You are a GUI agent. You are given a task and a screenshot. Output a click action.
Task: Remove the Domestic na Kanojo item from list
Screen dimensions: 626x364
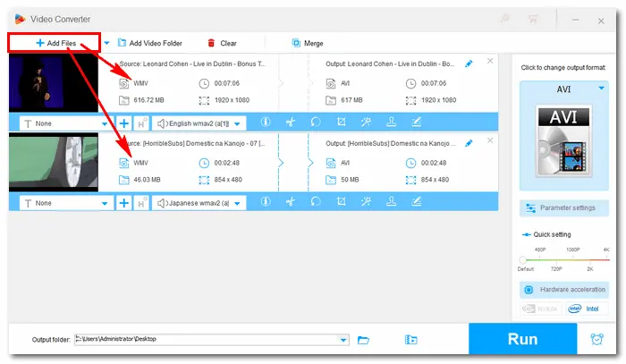pyautogui.click(x=490, y=140)
